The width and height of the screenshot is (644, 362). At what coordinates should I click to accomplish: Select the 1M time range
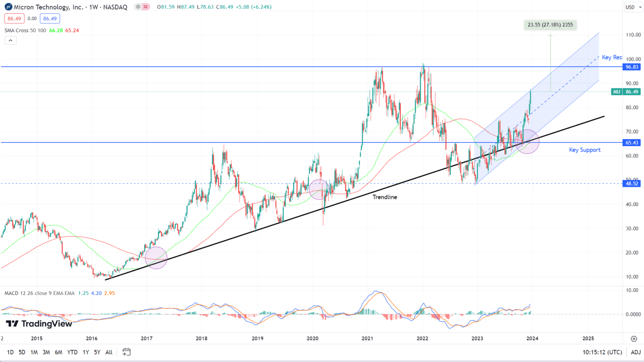coord(34,352)
